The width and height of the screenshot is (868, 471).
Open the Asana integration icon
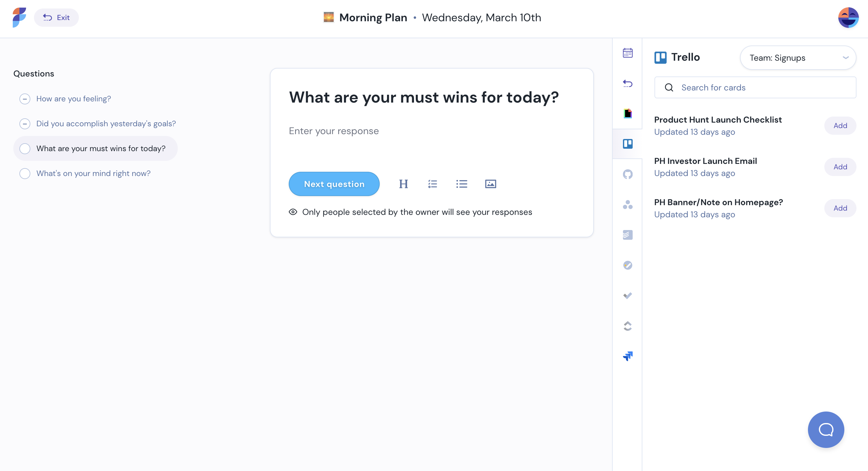coord(627,205)
